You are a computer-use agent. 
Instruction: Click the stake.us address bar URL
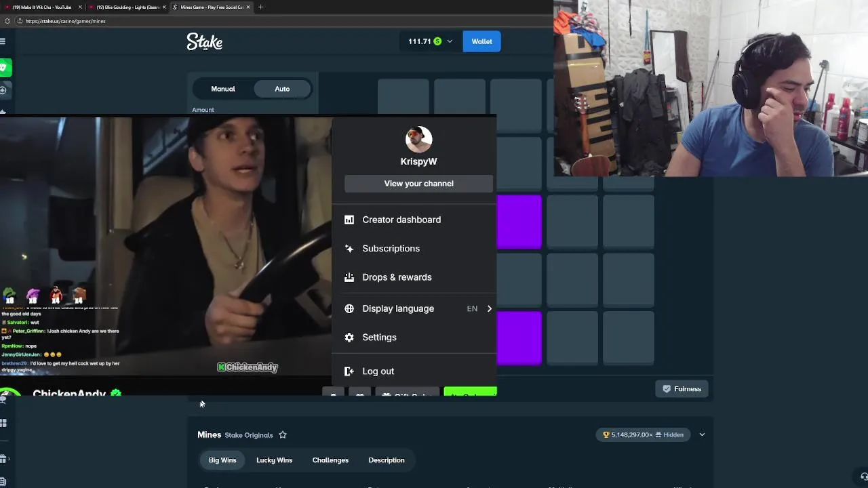65,21
